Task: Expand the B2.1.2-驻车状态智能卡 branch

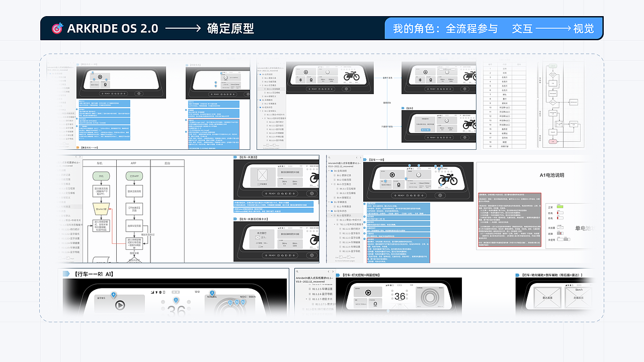Action: click(x=335, y=224)
